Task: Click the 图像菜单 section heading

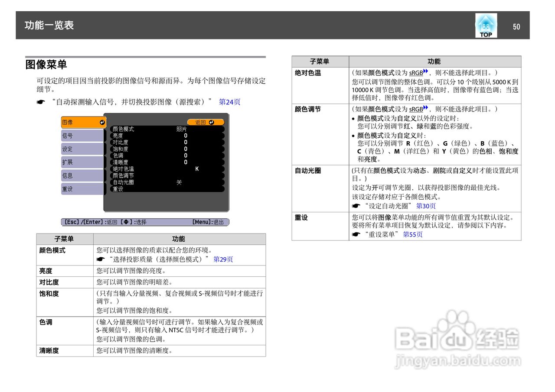Action: click(x=46, y=65)
